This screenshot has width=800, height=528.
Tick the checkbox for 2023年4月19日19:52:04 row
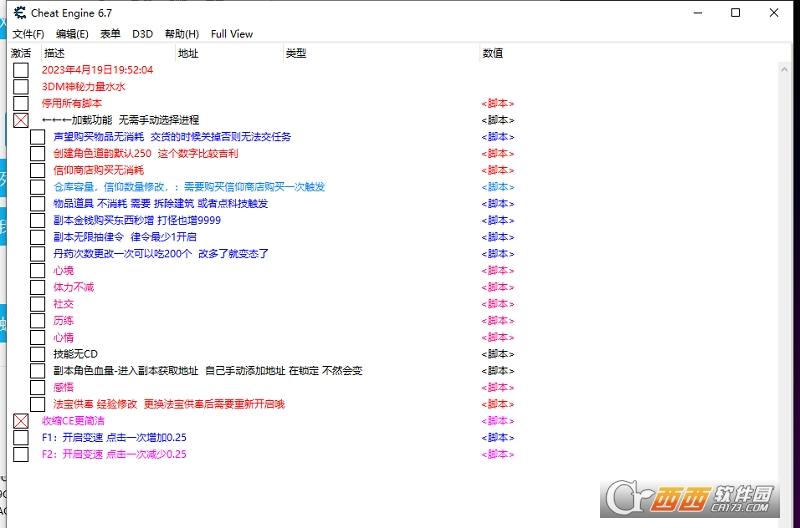pos(21,70)
